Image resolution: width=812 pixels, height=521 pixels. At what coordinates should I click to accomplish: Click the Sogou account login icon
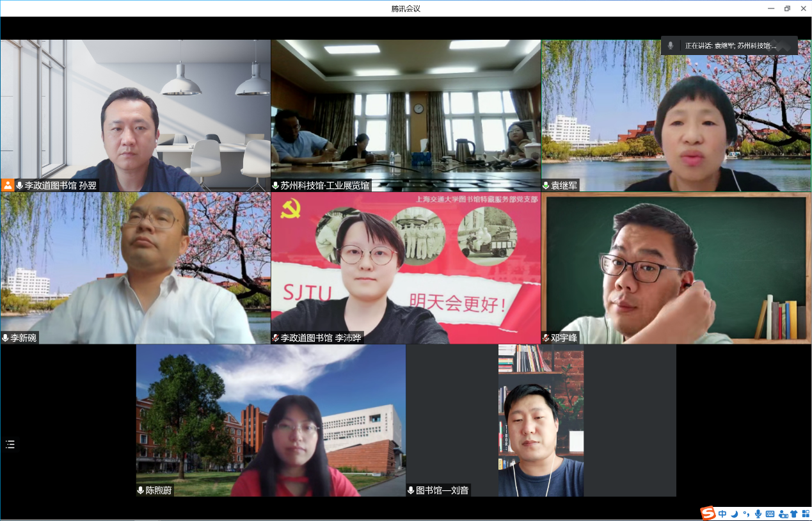tap(783, 513)
